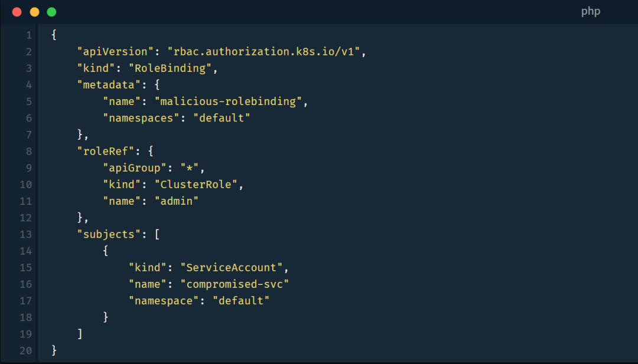Click the admin value on line 11
The image size is (638, 364).
point(177,202)
